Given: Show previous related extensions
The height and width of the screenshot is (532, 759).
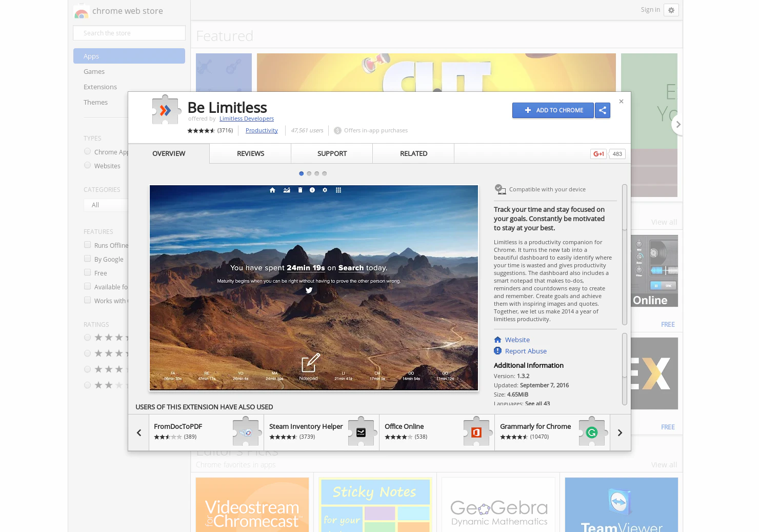Looking at the screenshot, I should coord(138,432).
